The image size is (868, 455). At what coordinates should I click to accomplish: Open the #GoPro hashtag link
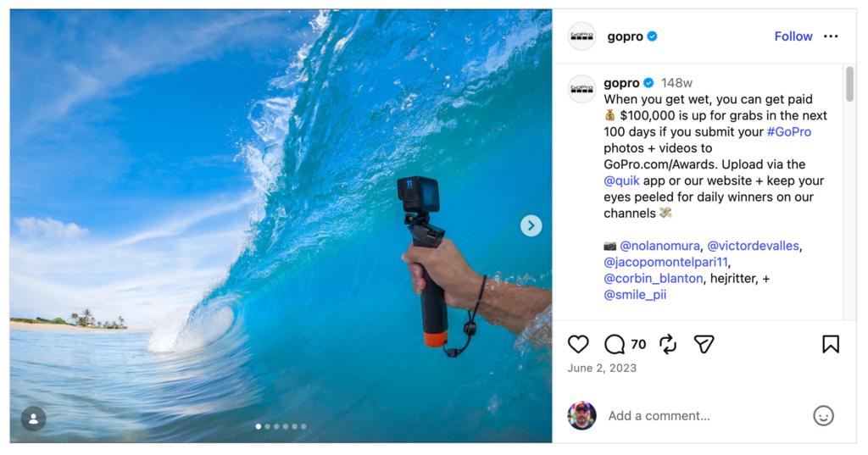pos(788,132)
